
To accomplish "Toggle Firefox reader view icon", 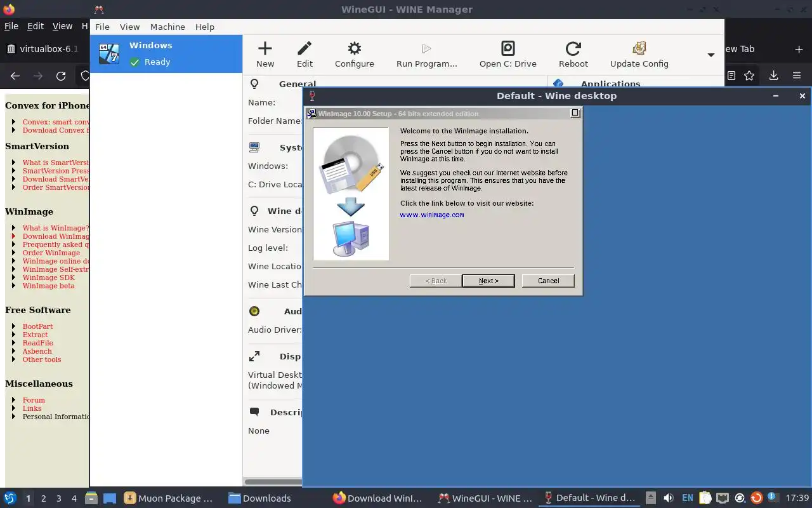I will click(x=731, y=76).
